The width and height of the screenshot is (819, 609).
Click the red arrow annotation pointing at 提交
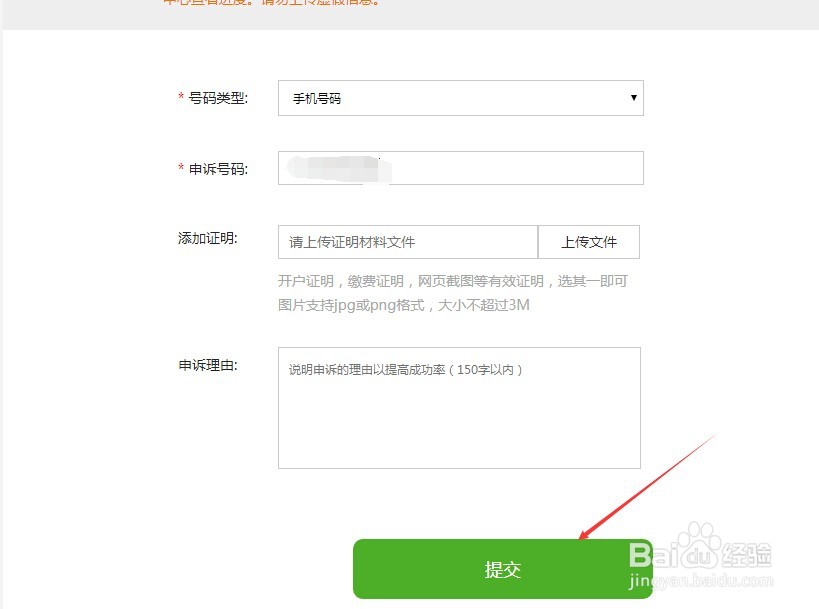648,486
